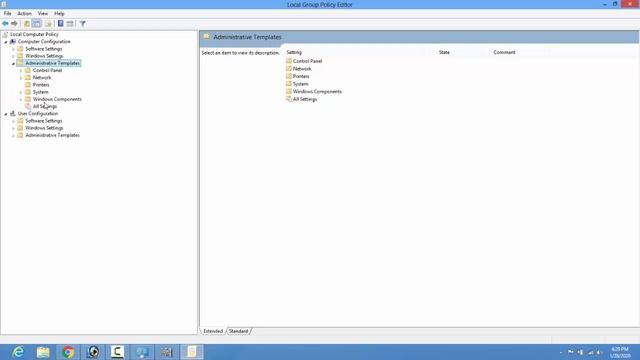
Task: Click the Action Center flag tray icon
Action: click(571, 352)
